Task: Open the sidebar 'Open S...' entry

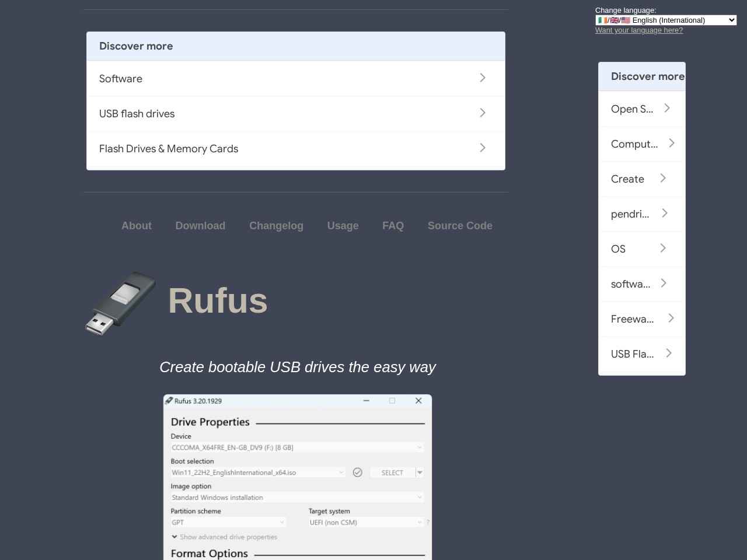Action: [x=642, y=109]
